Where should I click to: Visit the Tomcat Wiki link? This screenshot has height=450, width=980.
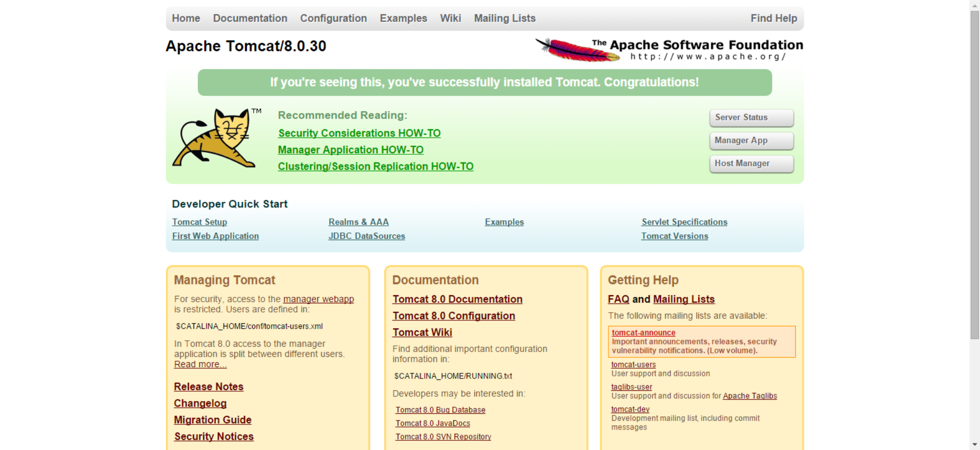pos(422,333)
